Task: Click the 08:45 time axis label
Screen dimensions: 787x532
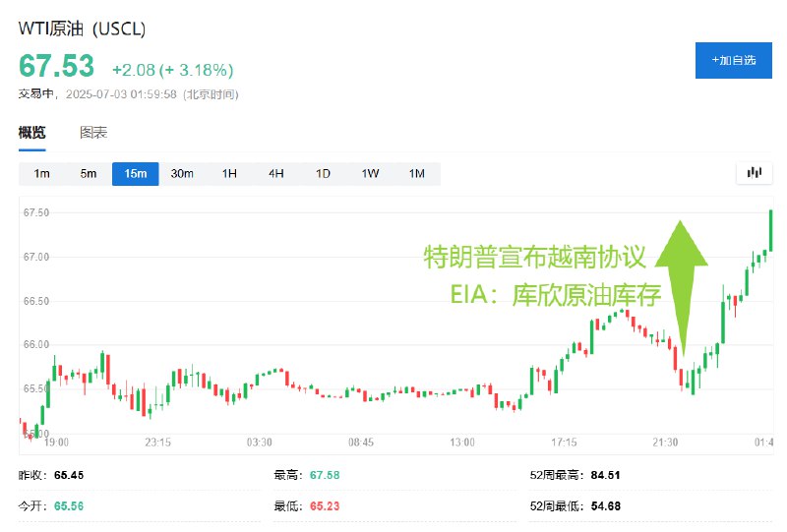Action: tap(361, 443)
